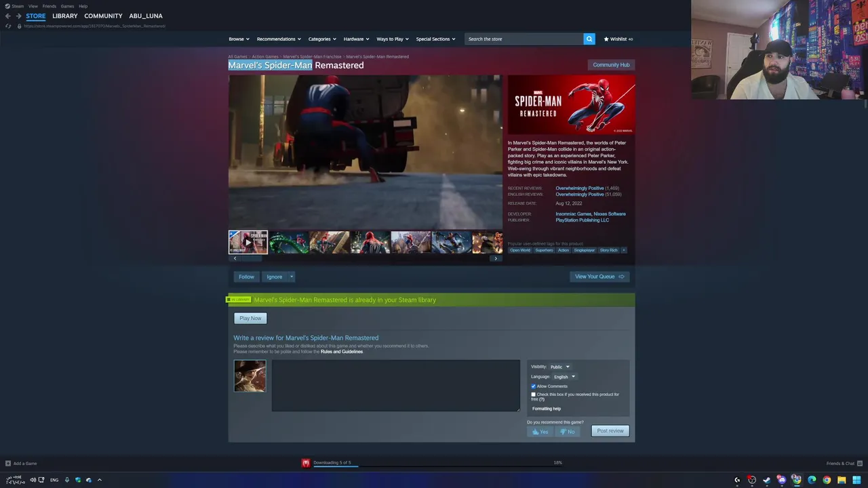Expand the Hardware dropdown
Screen dimensions: 868x488
(x=356, y=39)
